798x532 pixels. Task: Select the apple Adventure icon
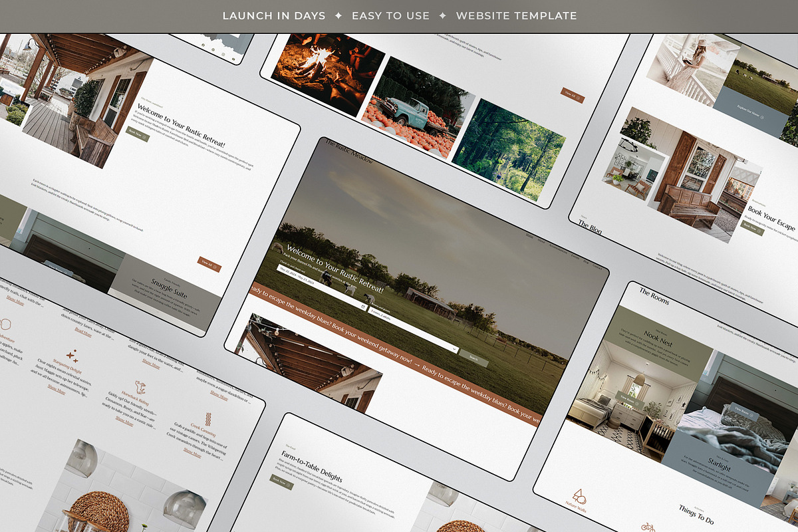coord(5,325)
